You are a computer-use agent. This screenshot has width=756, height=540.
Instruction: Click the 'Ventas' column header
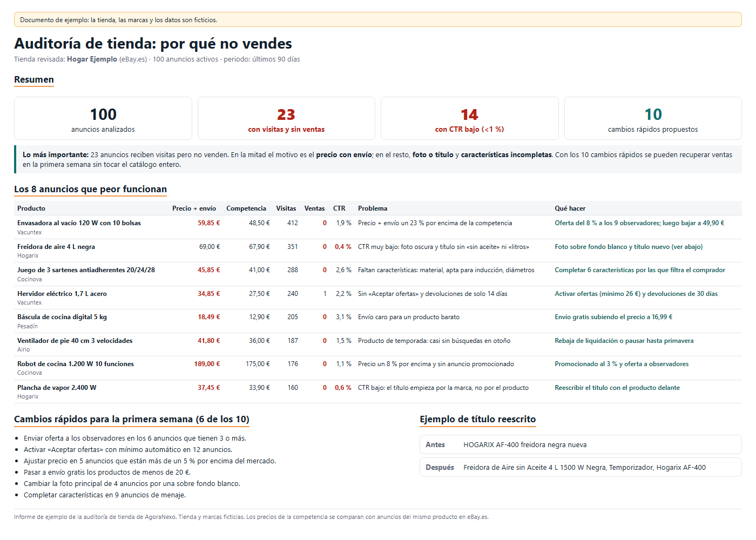[x=315, y=208]
